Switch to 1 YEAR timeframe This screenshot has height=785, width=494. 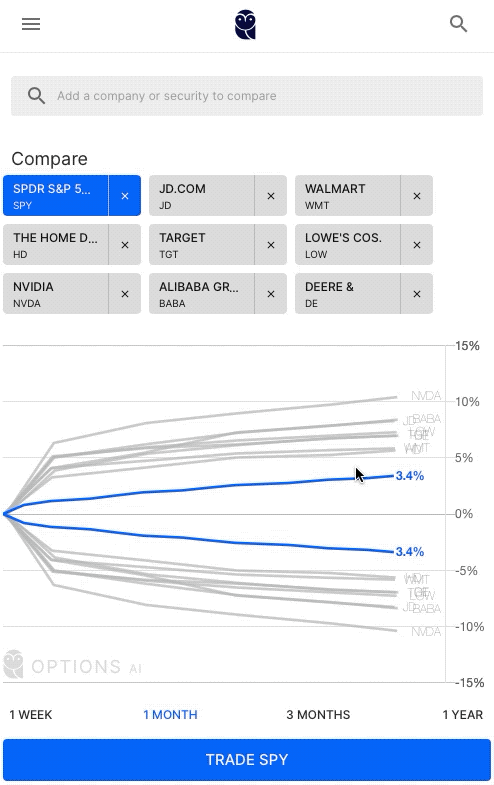462,714
